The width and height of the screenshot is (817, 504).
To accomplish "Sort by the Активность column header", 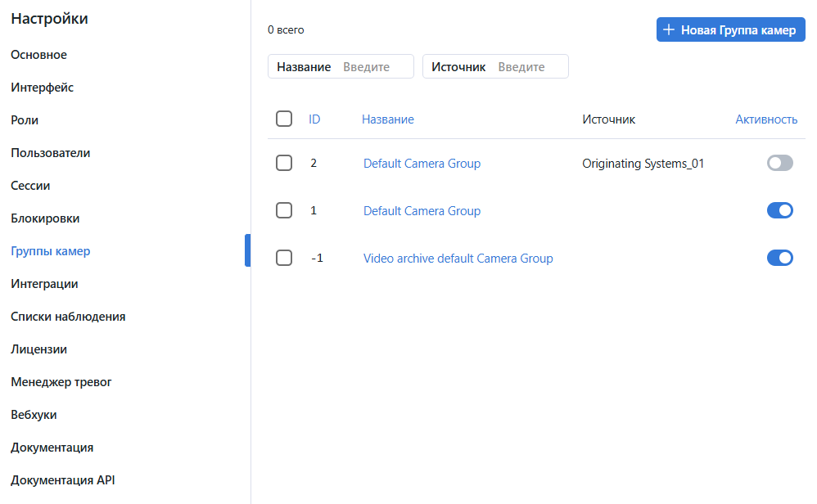I will click(x=765, y=119).
